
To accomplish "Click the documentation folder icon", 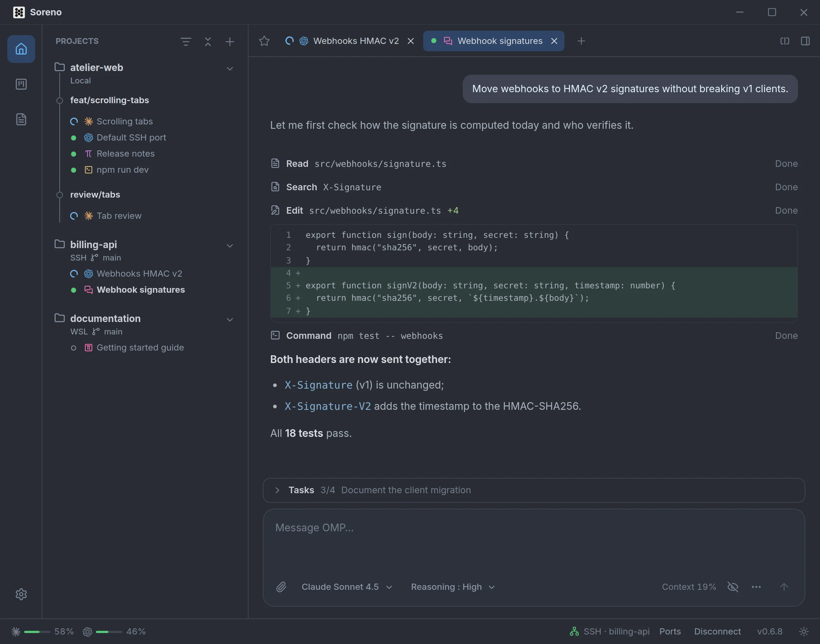I will point(60,318).
